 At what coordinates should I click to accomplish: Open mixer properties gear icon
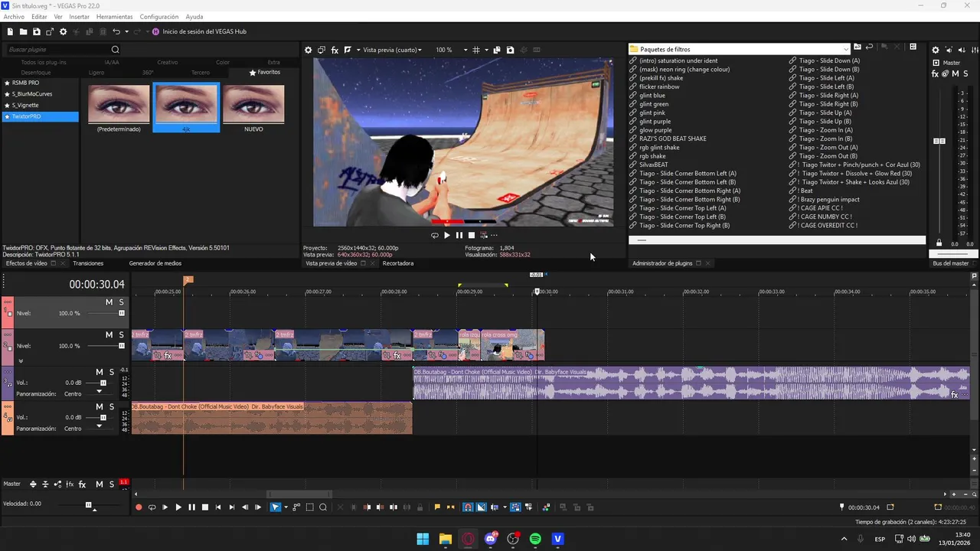point(936,50)
